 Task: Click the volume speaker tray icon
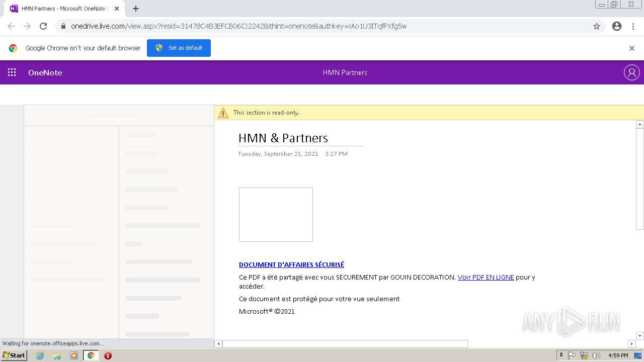pyautogui.click(x=596, y=355)
